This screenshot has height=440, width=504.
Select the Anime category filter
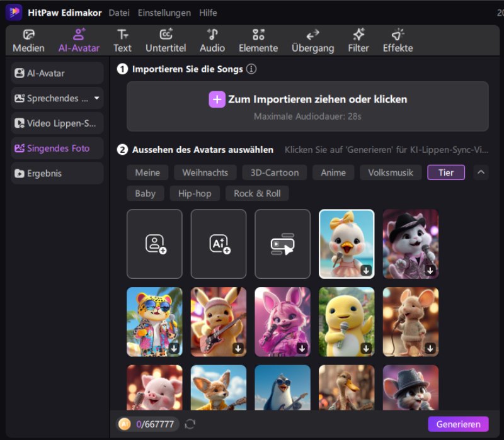coord(333,172)
